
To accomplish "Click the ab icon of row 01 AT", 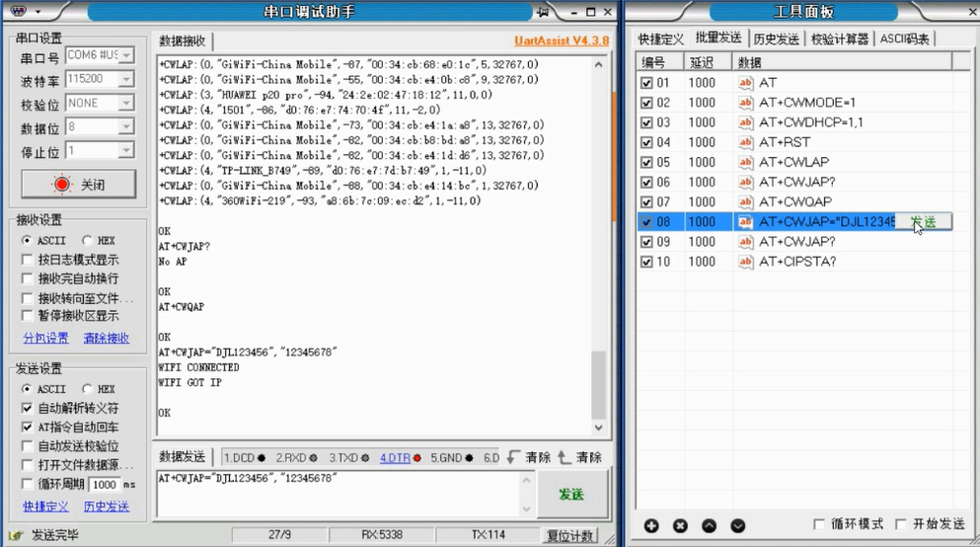I will pyautogui.click(x=745, y=83).
